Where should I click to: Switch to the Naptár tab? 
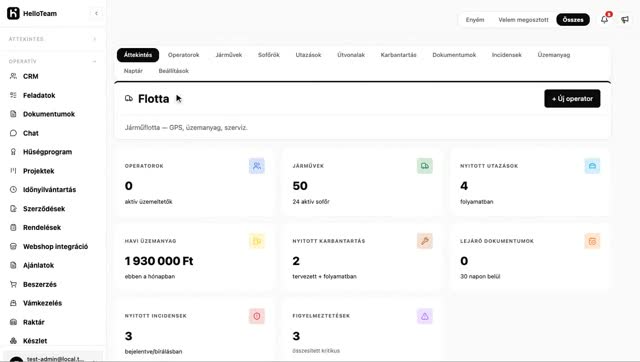click(133, 71)
